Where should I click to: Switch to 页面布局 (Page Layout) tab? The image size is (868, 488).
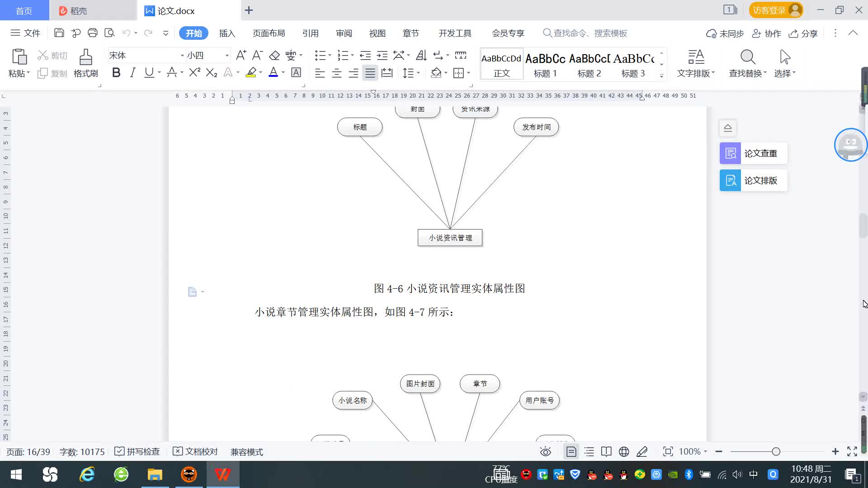point(269,33)
